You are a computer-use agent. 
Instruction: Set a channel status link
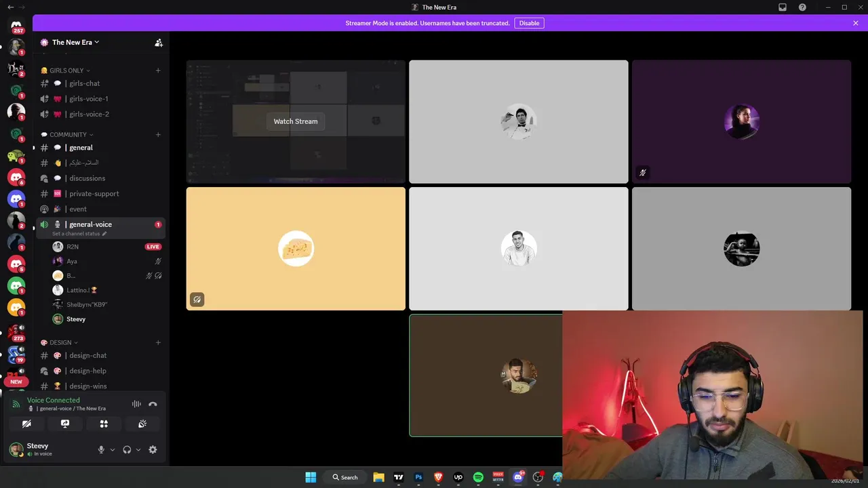pyautogui.click(x=79, y=234)
